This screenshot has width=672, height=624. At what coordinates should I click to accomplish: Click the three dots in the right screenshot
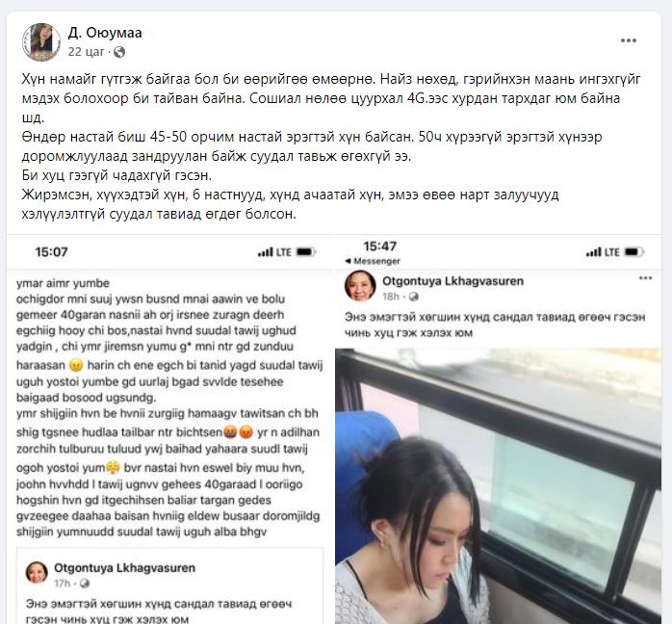645,278
